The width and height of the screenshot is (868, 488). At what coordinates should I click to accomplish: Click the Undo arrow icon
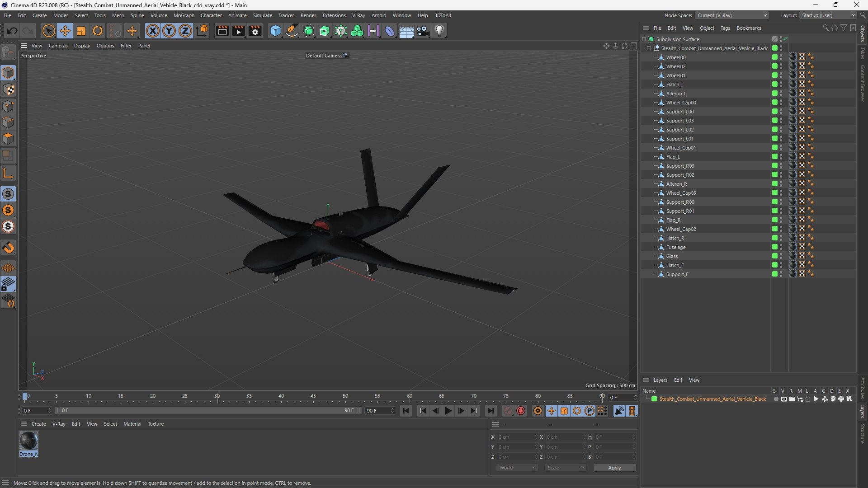pyautogui.click(x=12, y=31)
